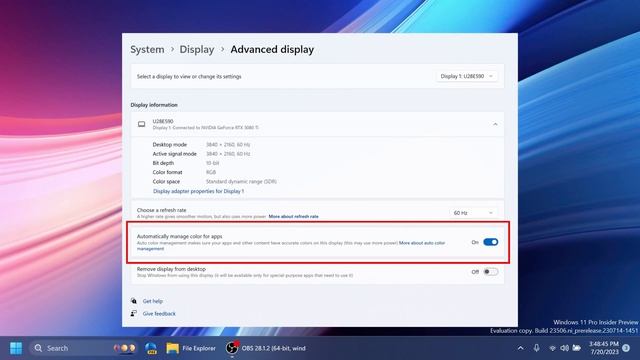Open More about refresh rate link
Viewport: 640px width, 360px height.
coord(293,216)
